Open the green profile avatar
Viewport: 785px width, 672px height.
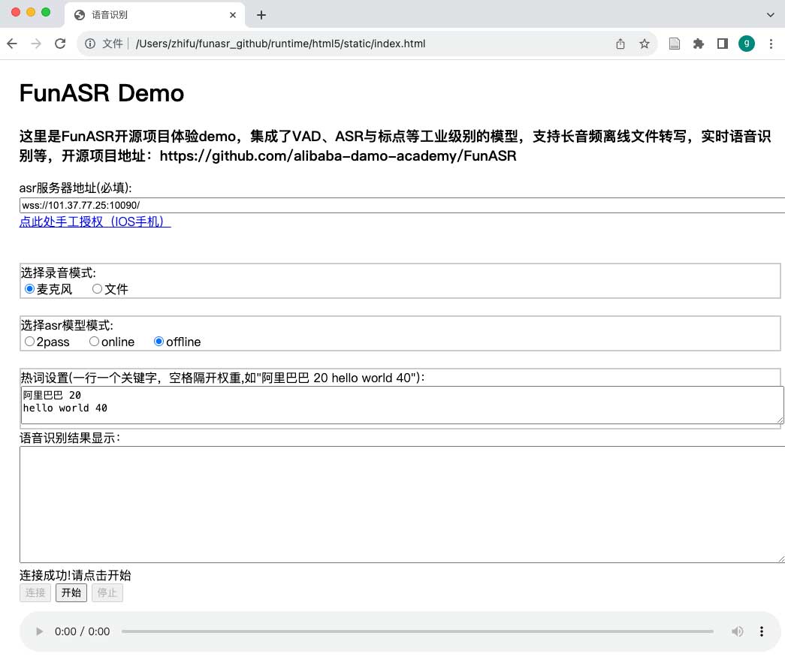[x=746, y=44]
